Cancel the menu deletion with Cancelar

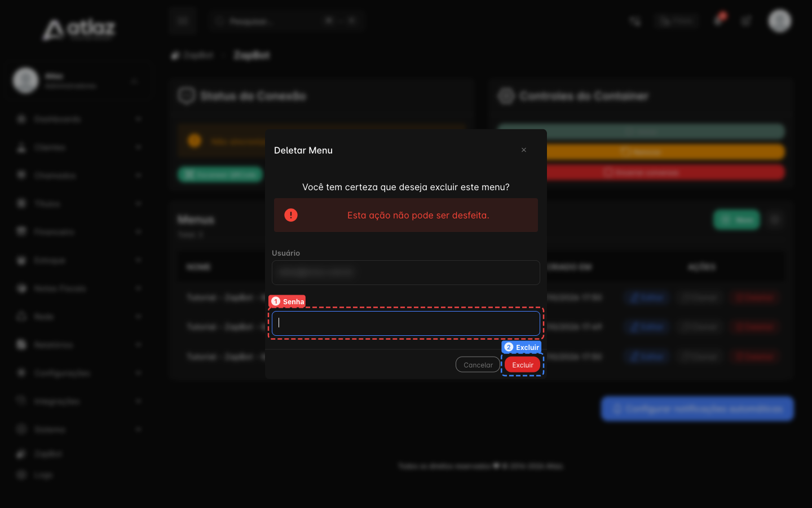coord(478,365)
